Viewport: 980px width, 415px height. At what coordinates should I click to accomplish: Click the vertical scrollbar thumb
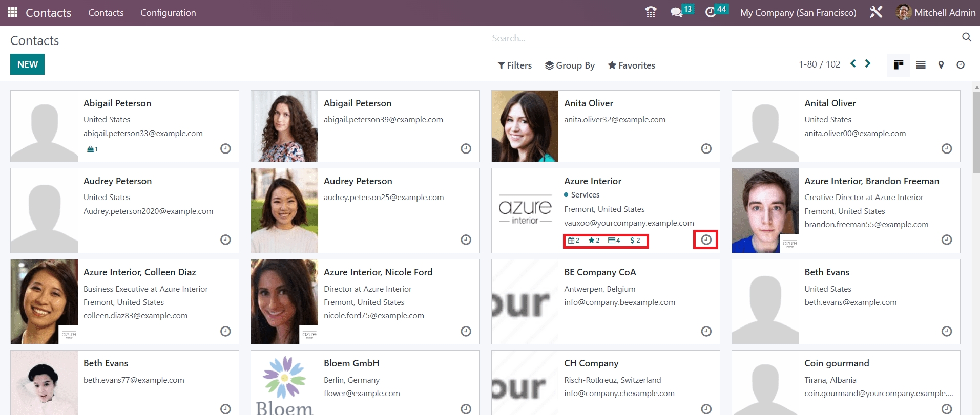coord(976,133)
